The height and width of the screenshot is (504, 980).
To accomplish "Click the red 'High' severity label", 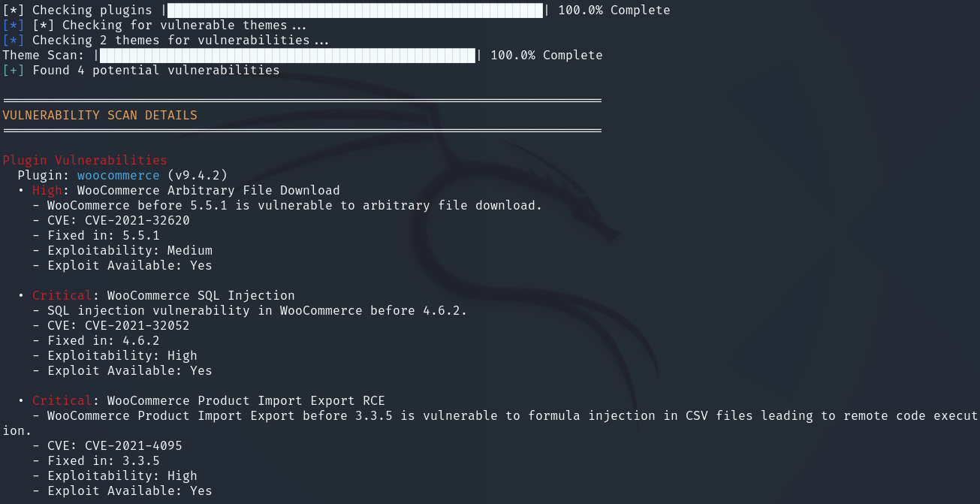I will (x=47, y=191).
